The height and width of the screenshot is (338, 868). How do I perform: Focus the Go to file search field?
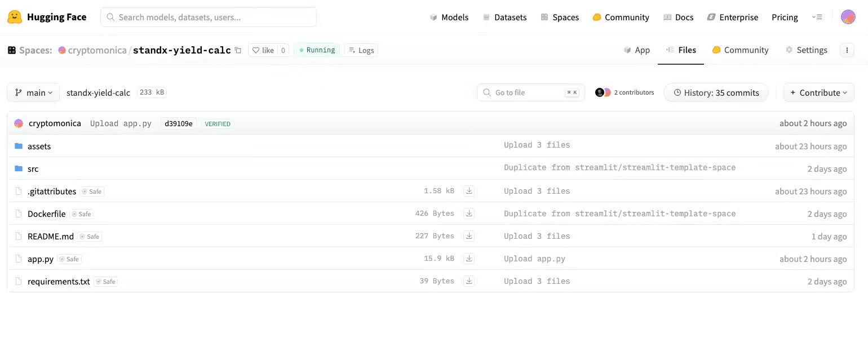tap(531, 92)
